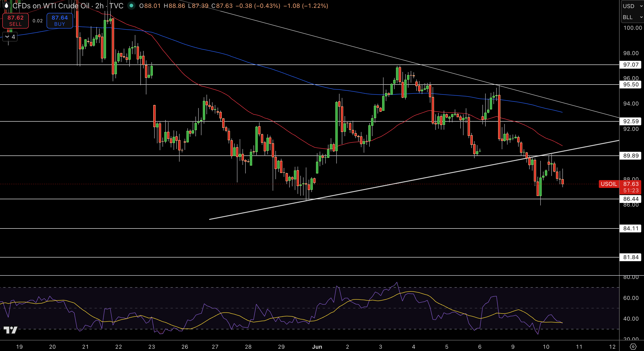Click the USOIL symbol price tag
Viewport: 644px width, 351px height.
[609, 184]
